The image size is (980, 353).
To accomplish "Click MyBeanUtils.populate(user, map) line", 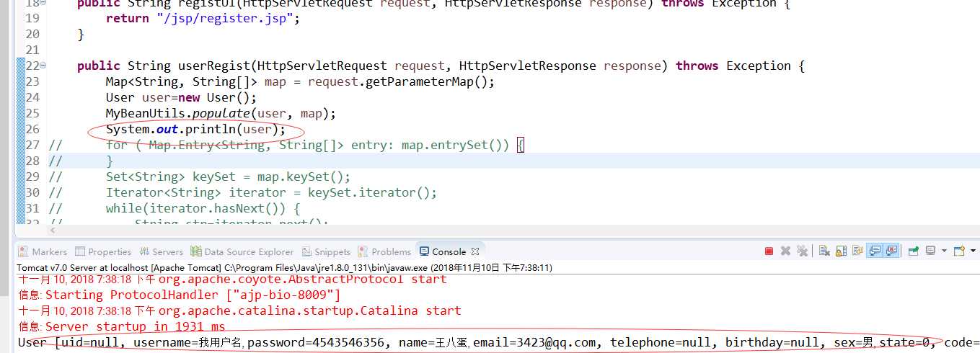I will coord(221,113).
